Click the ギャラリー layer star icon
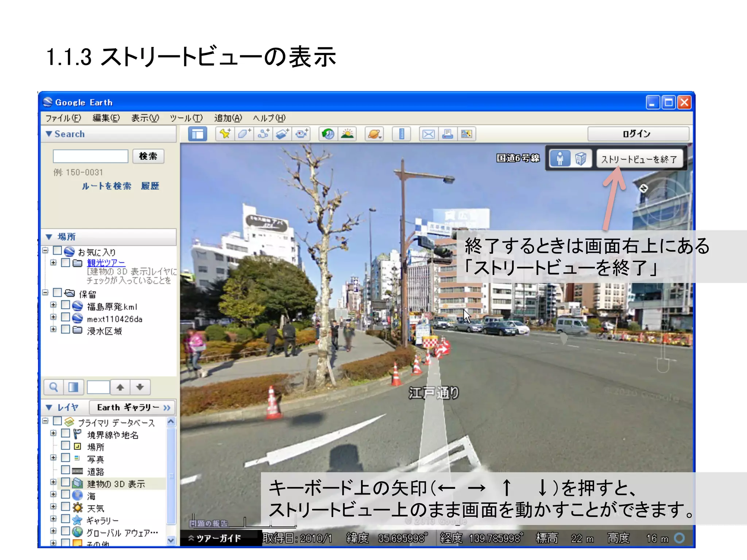The width and height of the screenshot is (747, 560). pos(77,520)
